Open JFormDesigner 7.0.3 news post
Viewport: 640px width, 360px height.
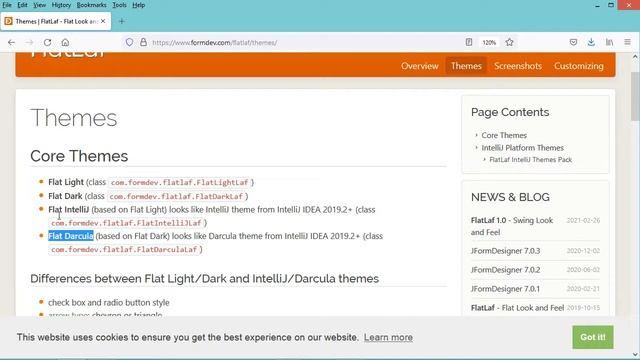[505, 251]
